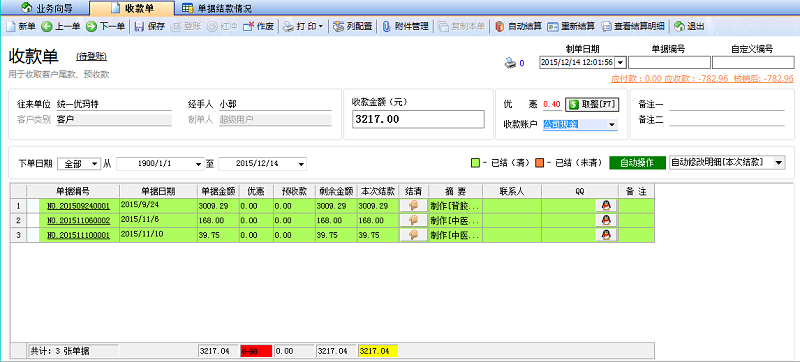Click the 待登账 status link
The image size is (800, 362).
tap(92, 56)
